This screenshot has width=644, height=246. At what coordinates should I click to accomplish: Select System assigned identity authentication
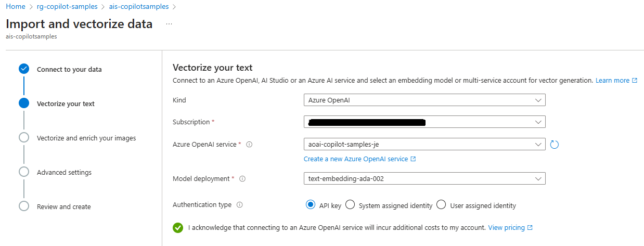(350, 205)
